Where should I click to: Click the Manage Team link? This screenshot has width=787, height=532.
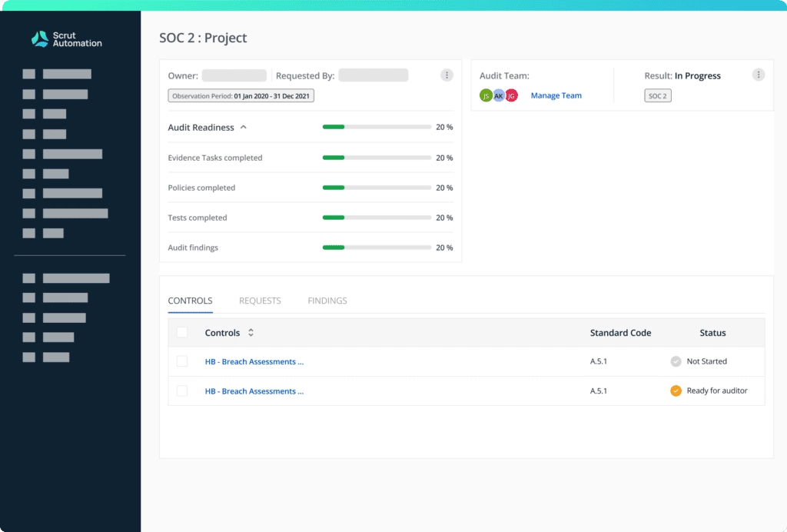tap(556, 95)
